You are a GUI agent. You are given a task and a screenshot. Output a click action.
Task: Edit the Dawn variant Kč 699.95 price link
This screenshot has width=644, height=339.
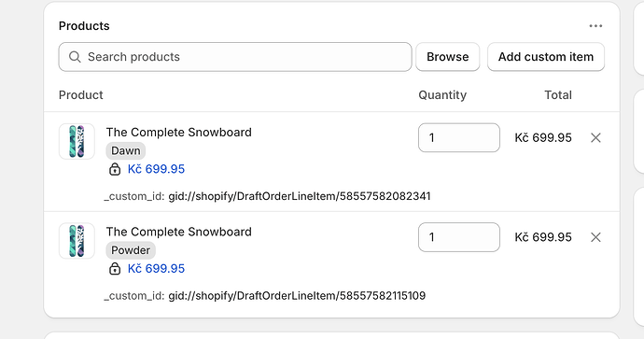[x=156, y=169]
